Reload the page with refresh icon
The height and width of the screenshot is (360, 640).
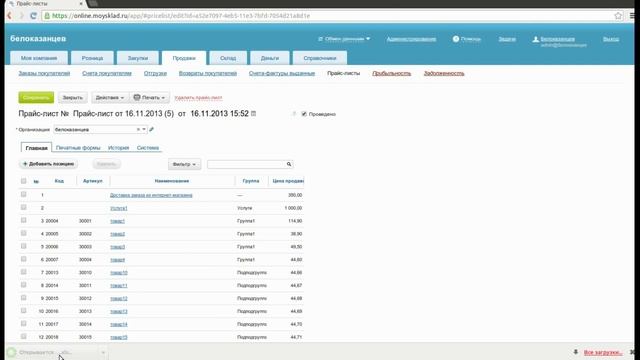[x=33, y=16]
